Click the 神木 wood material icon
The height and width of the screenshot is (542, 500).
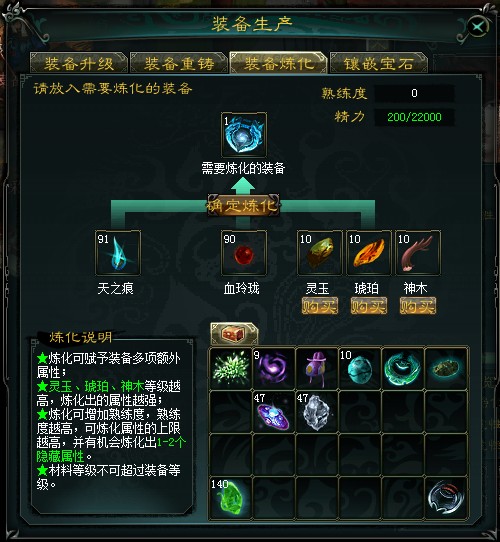[418, 253]
